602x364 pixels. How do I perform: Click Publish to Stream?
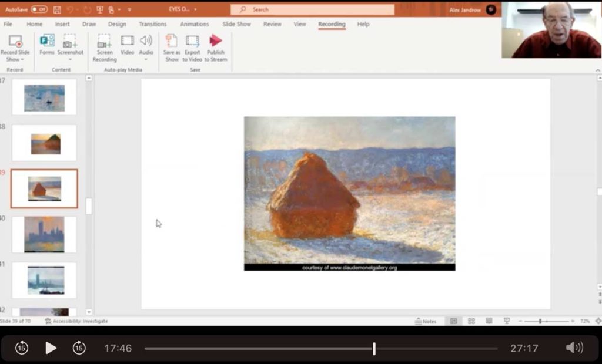(x=215, y=48)
